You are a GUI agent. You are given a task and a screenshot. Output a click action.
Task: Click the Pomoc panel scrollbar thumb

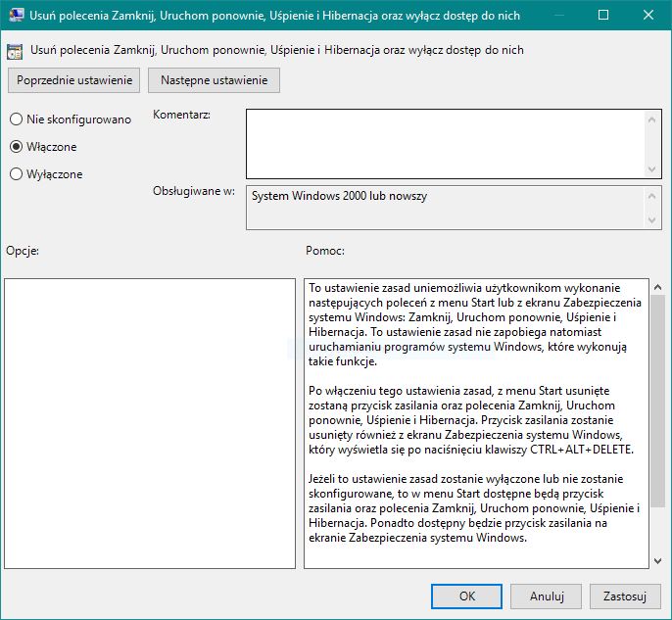[x=658, y=401]
